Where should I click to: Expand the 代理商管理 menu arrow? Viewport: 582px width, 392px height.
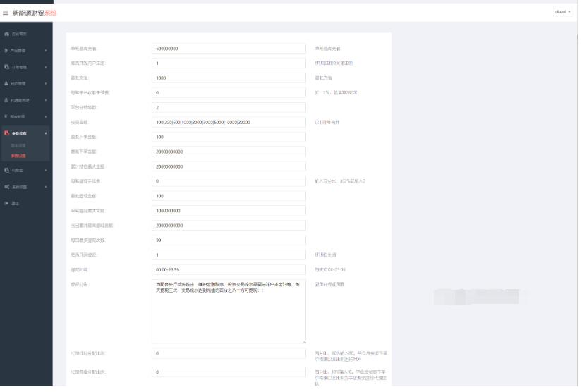(47, 101)
